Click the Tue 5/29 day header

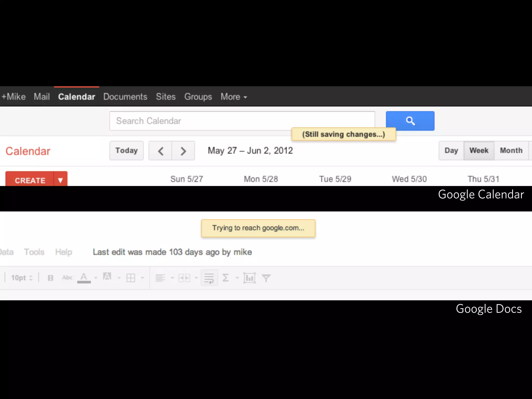tap(335, 179)
